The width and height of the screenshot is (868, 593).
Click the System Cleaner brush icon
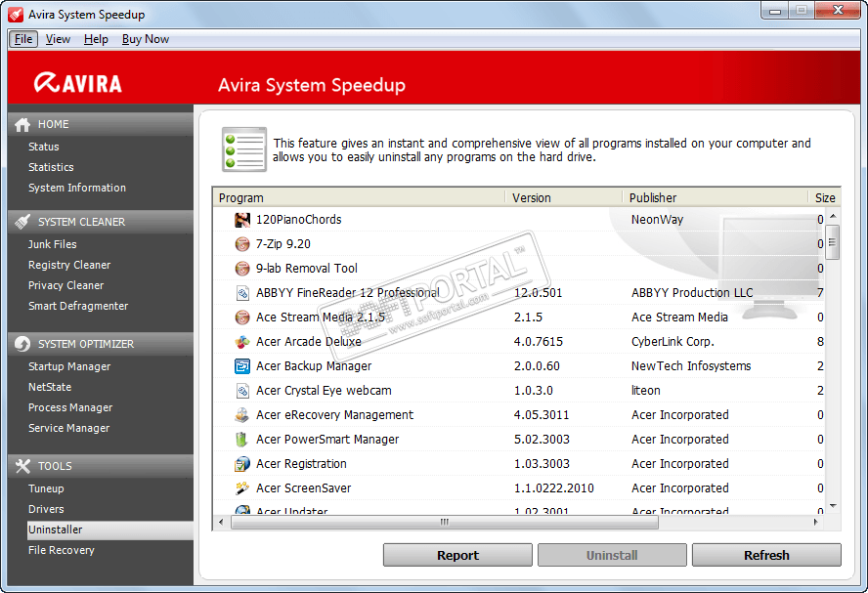[x=22, y=222]
